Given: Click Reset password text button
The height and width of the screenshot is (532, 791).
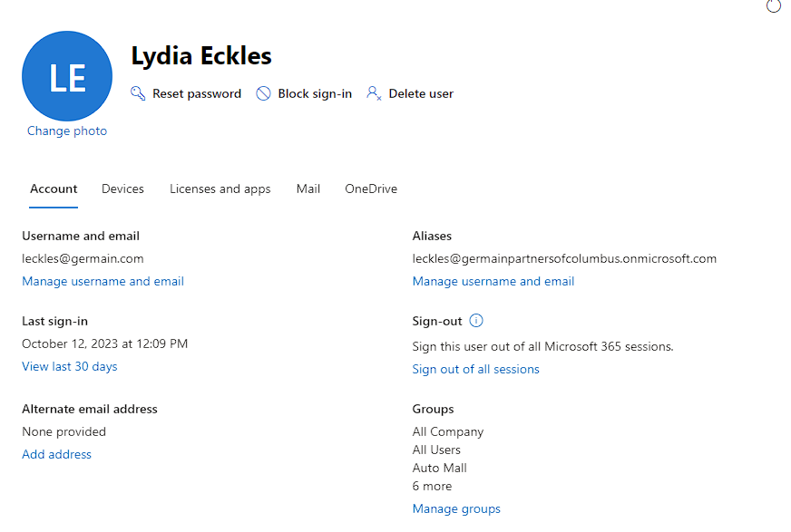Looking at the screenshot, I should click(197, 93).
